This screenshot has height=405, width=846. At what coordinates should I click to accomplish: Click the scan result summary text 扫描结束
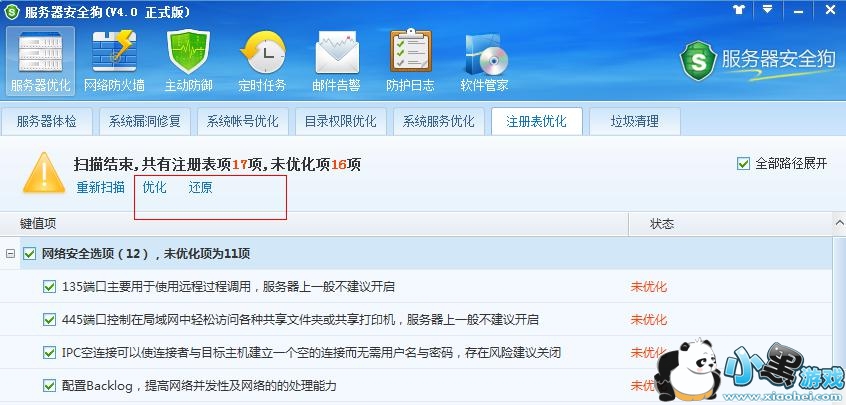click(x=217, y=164)
